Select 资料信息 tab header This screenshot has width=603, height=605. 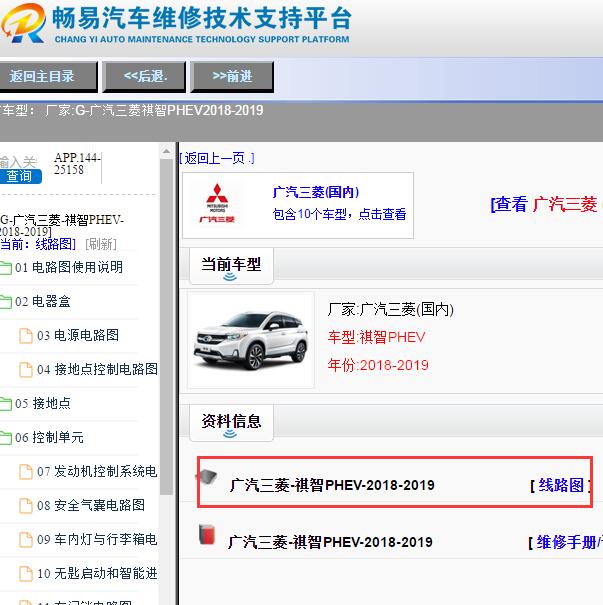[231, 422]
